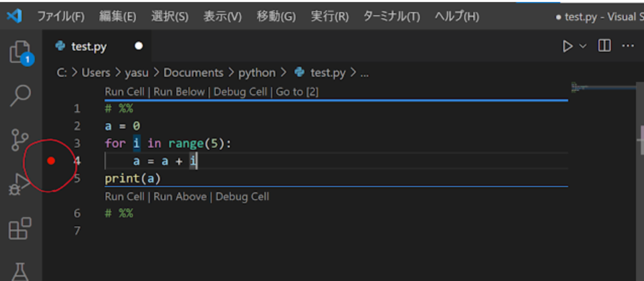Open the editor More Actions menu
Viewport: 644px width, 281px height.
pos(628,46)
